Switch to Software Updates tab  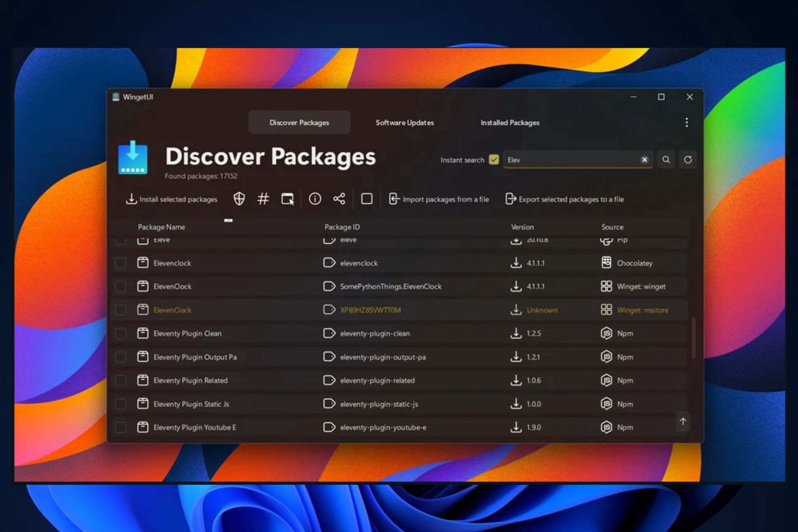[404, 122]
